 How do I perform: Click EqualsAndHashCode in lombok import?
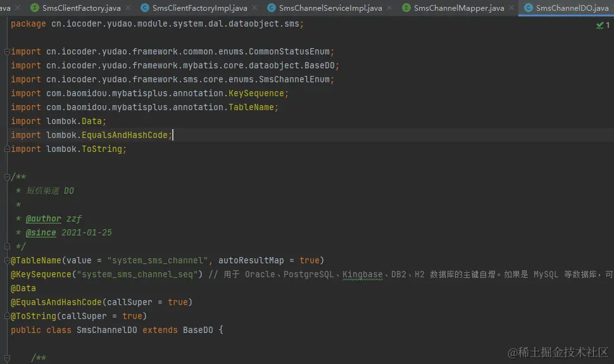(125, 135)
